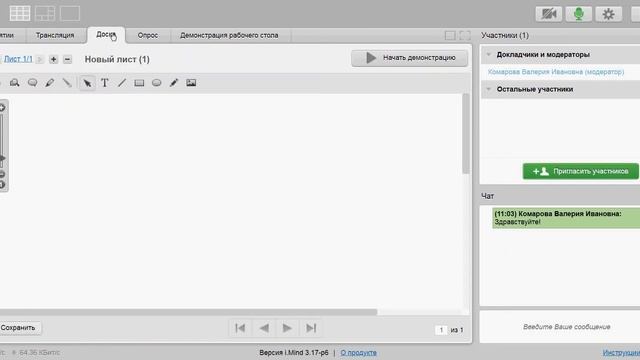The image size is (640, 360).
Task: Click the Пригласить участников button
Action: tap(580, 171)
